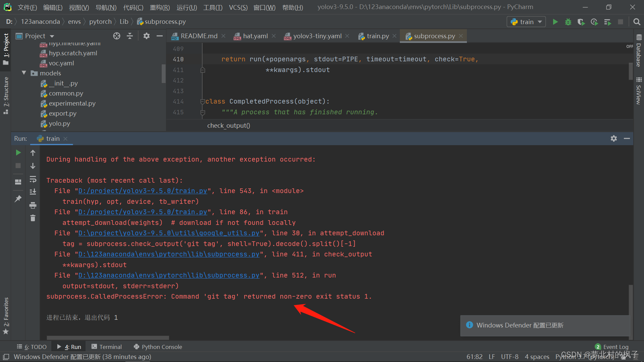Hide the Project tool window
The width and height of the screenshot is (644, 362).
click(160, 36)
